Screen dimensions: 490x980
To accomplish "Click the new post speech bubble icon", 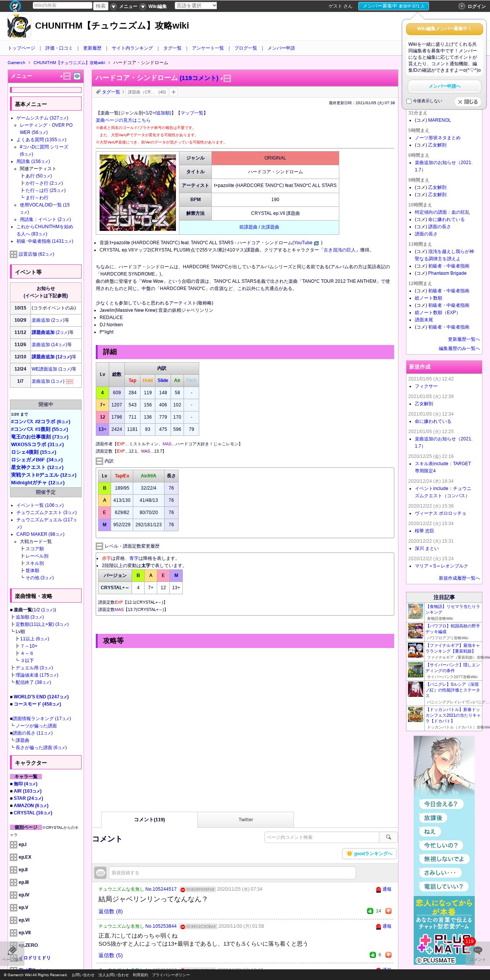I will [x=101, y=873].
